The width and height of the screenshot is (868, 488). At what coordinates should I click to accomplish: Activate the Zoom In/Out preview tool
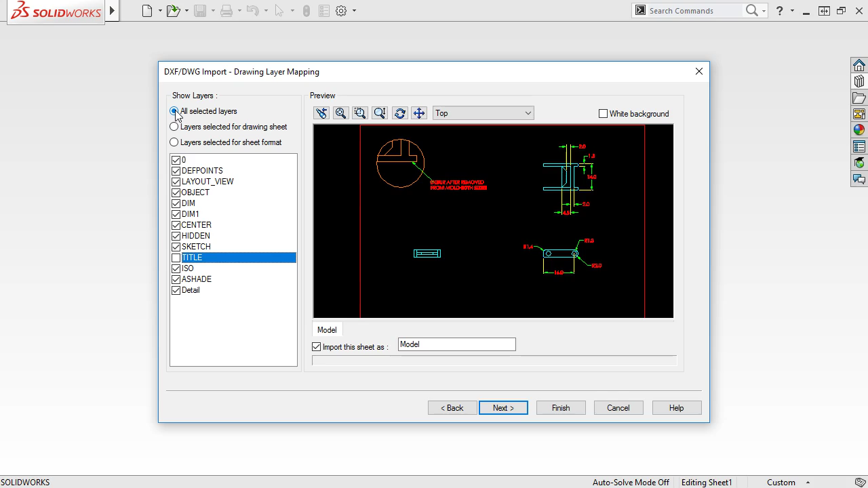pyautogui.click(x=380, y=113)
